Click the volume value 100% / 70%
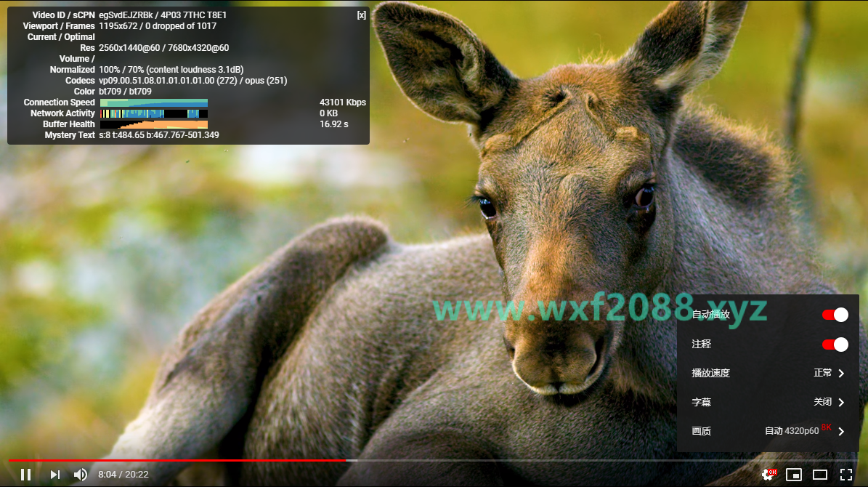Viewport: 868px width, 487px height. [x=121, y=70]
